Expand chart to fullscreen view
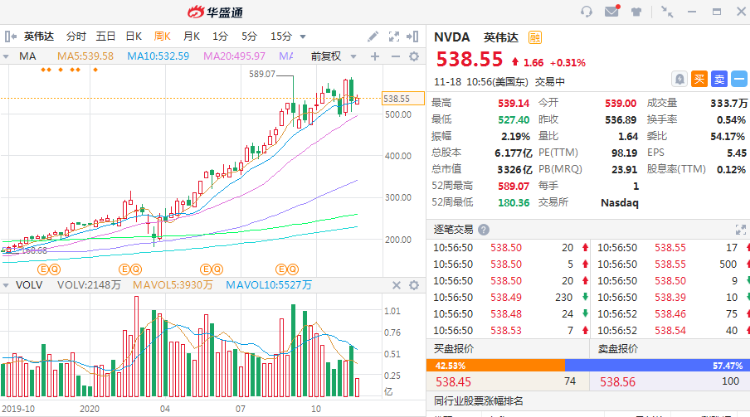The height and width of the screenshot is (417, 750). pos(394,36)
